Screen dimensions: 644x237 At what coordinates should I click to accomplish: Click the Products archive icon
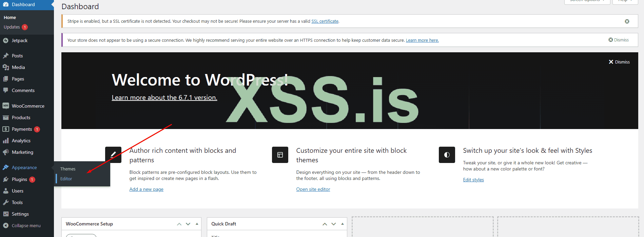(6, 117)
